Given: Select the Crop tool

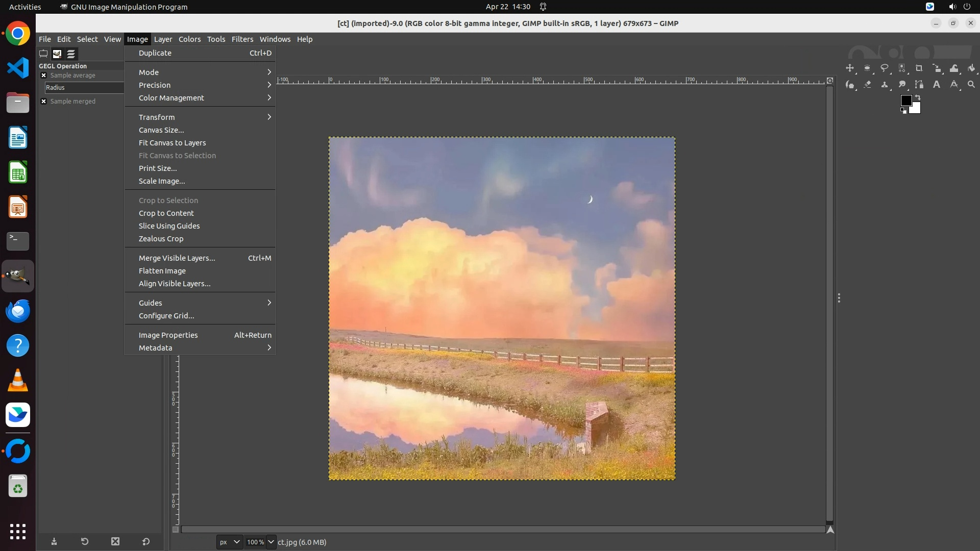Looking at the screenshot, I should pyautogui.click(x=919, y=68).
